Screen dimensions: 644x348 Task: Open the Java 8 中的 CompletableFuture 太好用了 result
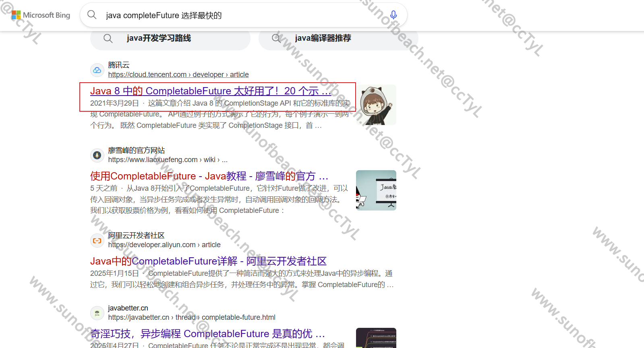[x=210, y=91]
